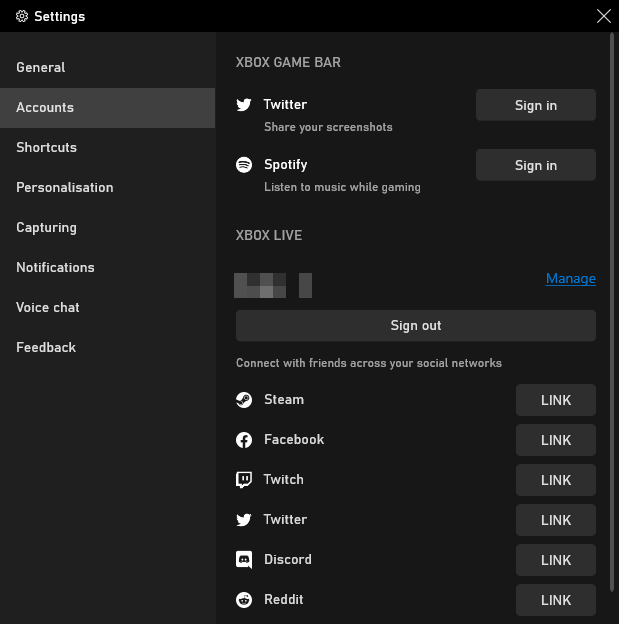Click the Settings title text
Image resolution: width=619 pixels, height=624 pixels.
(x=59, y=16)
